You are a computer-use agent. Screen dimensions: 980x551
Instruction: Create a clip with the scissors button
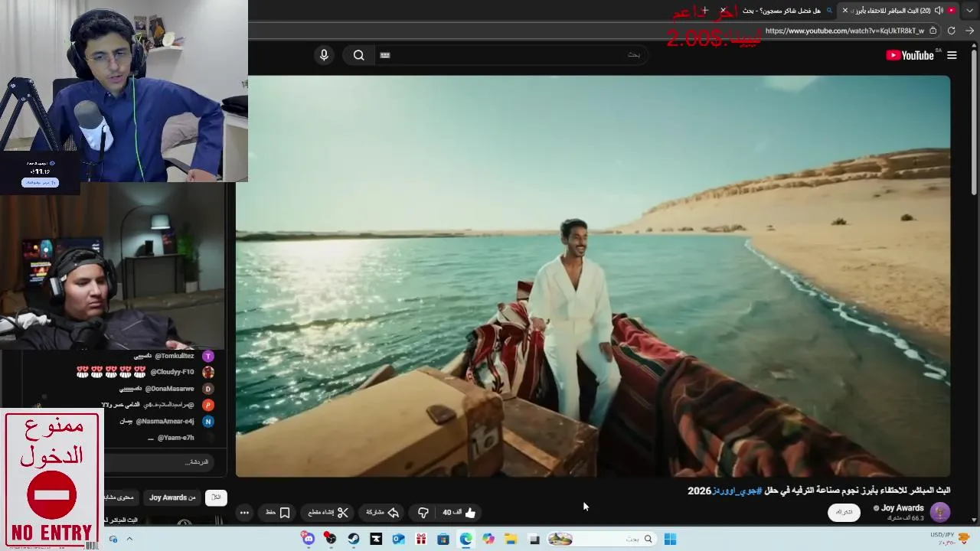pos(328,513)
